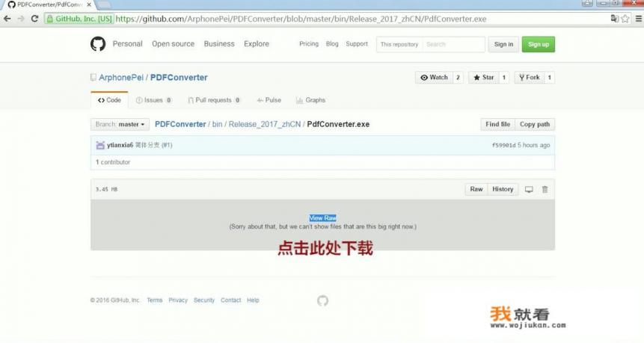The height and width of the screenshot is (343, 644).
Task: Click the browser reload icon
Action: (x=34, y=19)
